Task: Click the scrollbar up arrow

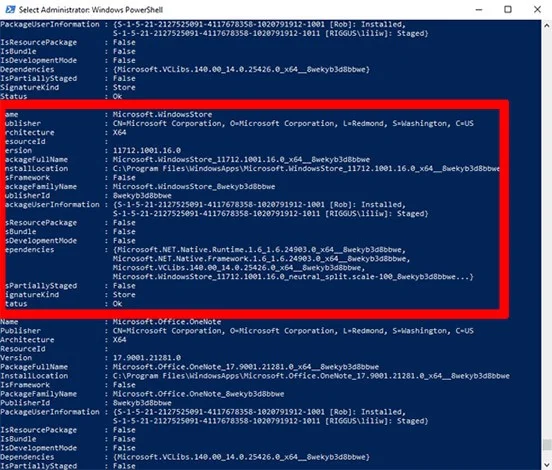Action: pos(547,25)
